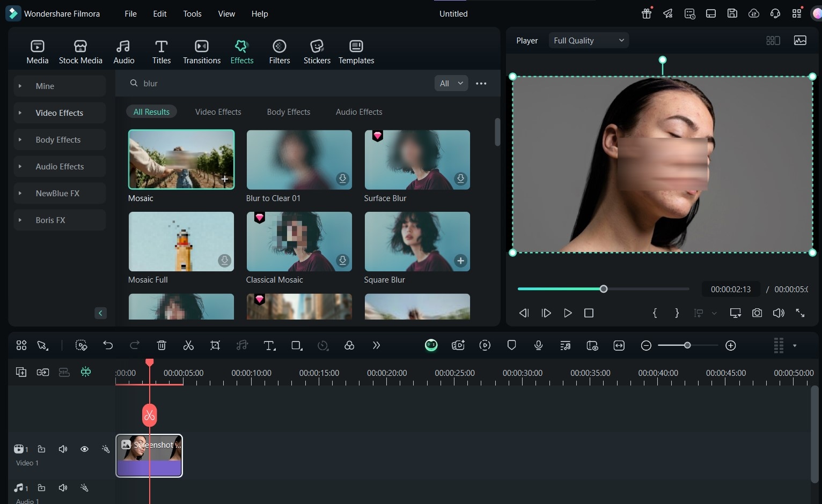822x504 pixels.
Task: Toggle the track link icon above tracks
Action: (43, 372)
